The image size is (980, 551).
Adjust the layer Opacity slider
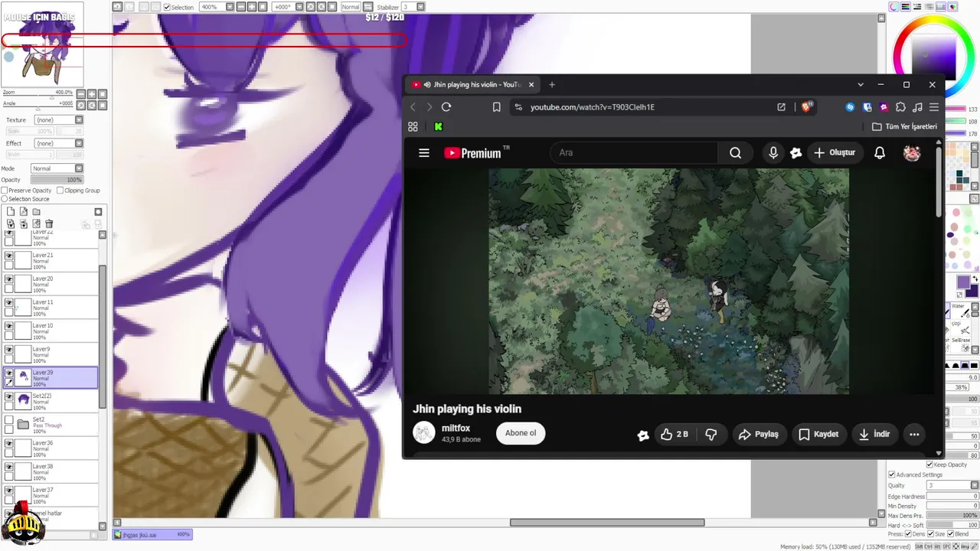tap(57, 180)
